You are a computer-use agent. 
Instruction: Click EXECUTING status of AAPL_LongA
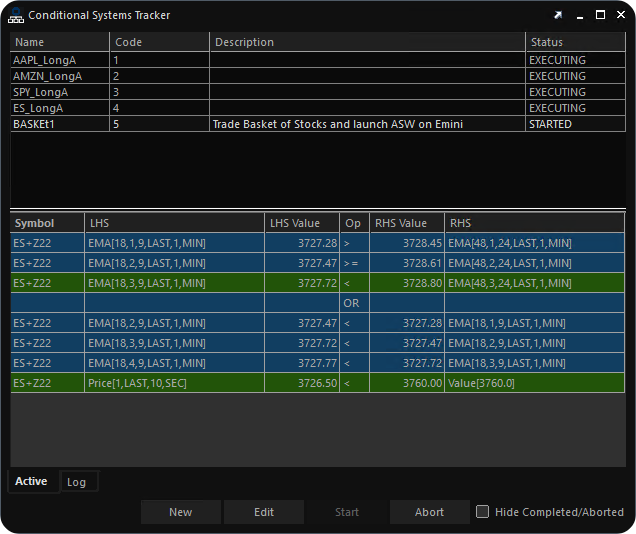click(576, 60)
